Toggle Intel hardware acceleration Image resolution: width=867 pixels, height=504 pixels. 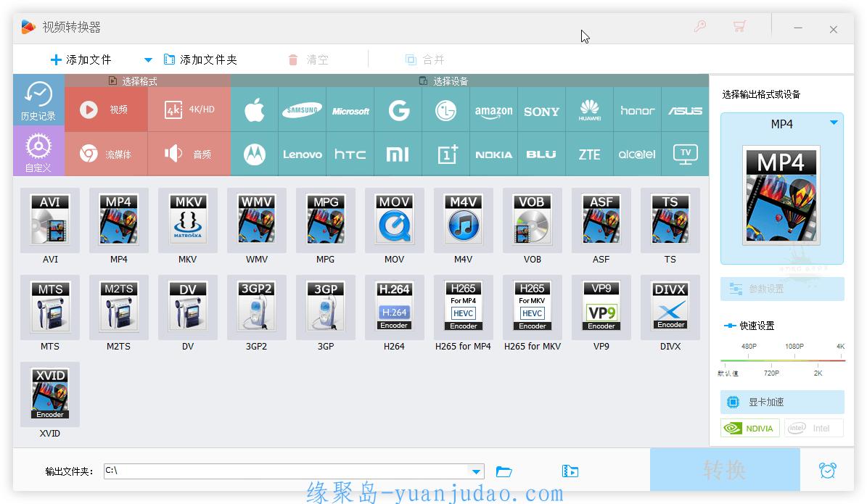(x=813, y=429)
